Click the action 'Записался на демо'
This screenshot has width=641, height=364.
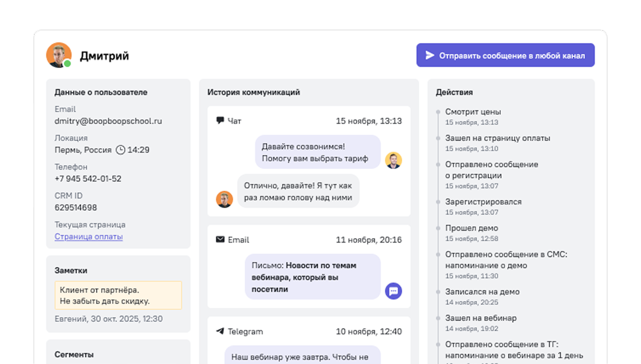click(x=482, y=292)
